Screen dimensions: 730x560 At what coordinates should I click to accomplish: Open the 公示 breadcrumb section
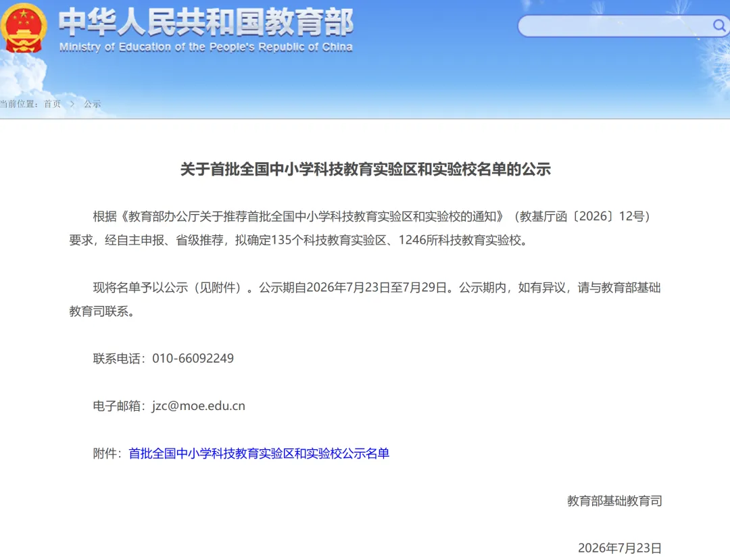pyautogui.click(x=92, y=104)
